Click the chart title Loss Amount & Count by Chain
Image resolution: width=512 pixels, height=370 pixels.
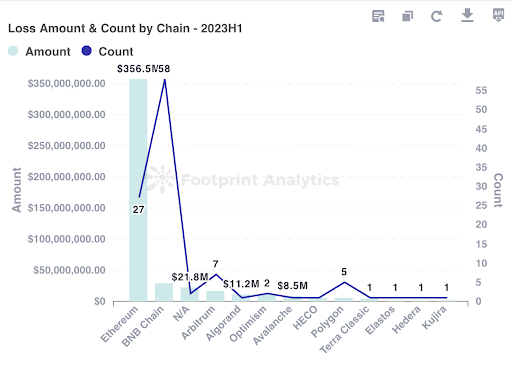tap(125, 28)
